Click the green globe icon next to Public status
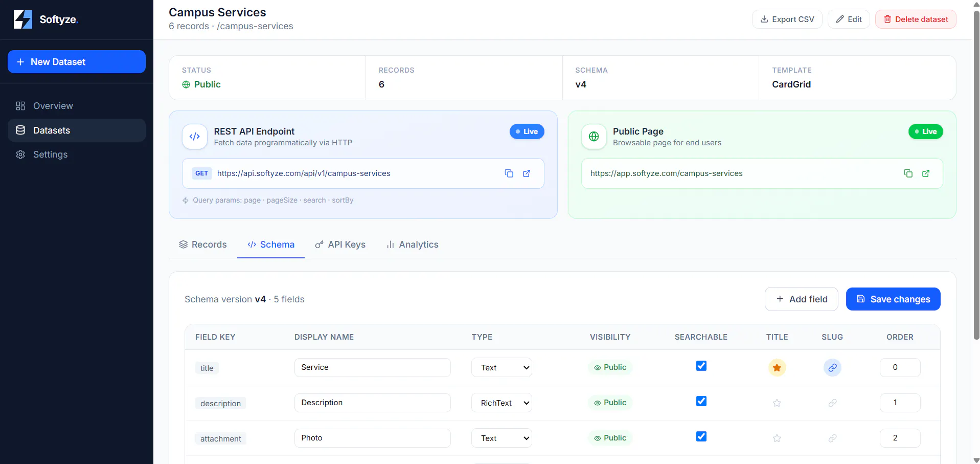Viewport: 980px width, 464px height. click(x=186, y=84)
